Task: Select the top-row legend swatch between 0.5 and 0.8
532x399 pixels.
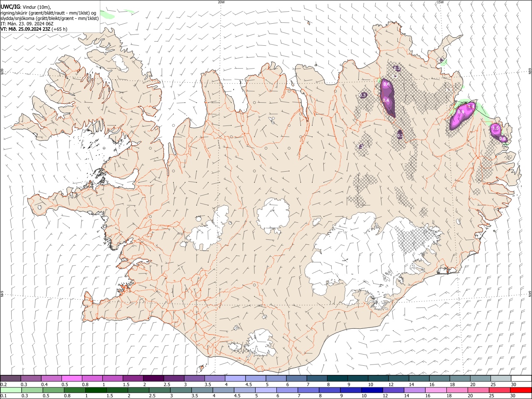Action: tap(71, 378)
